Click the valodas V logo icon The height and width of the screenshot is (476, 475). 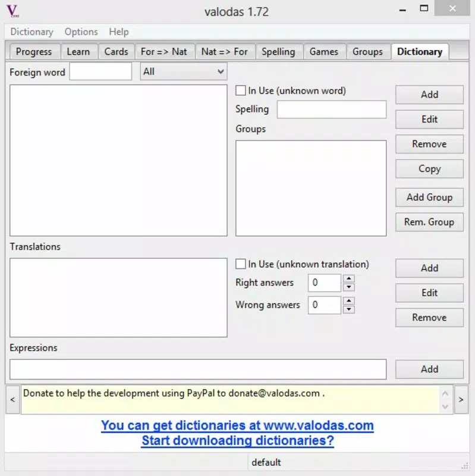point(12,11)
